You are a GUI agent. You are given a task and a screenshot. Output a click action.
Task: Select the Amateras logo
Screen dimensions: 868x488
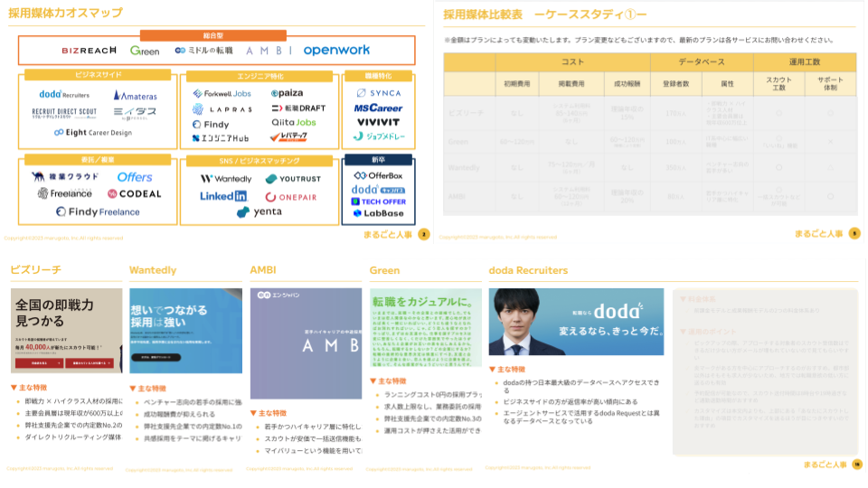click(x=135, y=96)
